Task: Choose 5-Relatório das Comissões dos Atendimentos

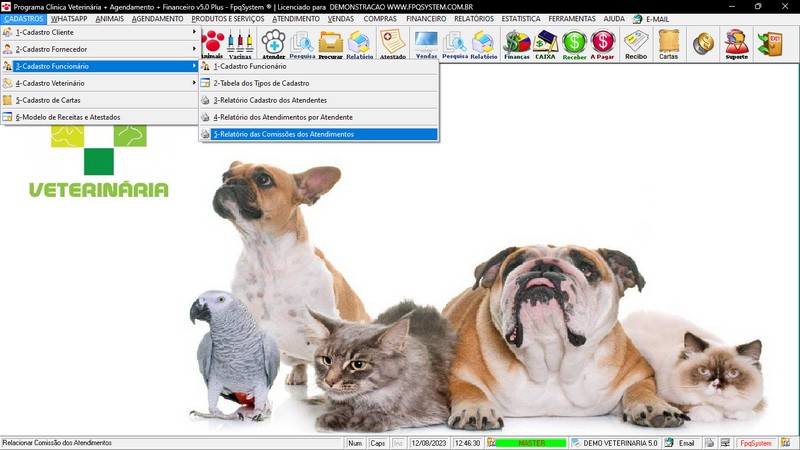Action: (x=319, y=134)
